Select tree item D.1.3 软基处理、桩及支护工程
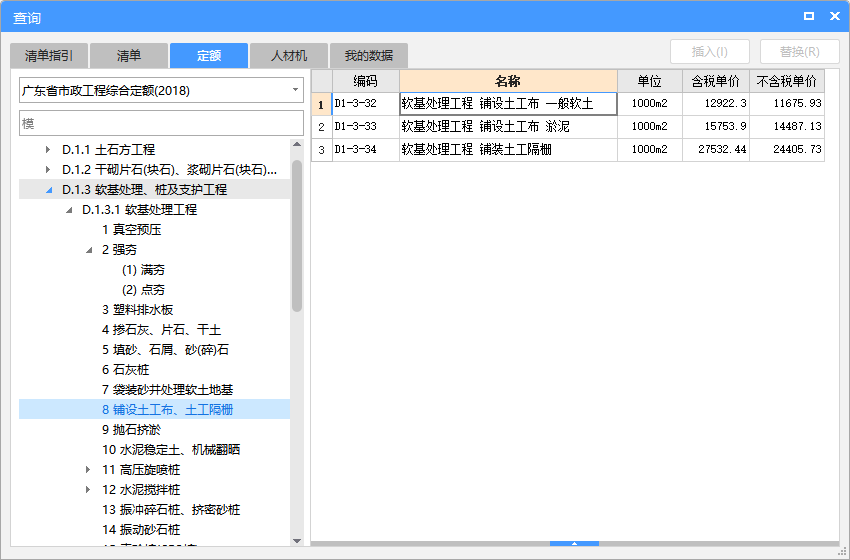 144,190
